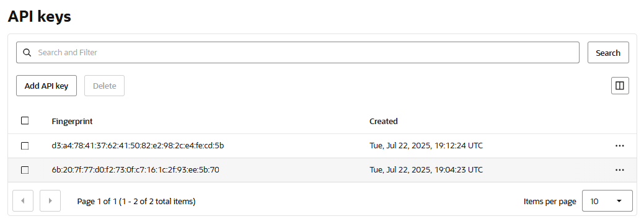Viewport: 644px width, 224px height.
Task: Click fingerprint d3:a4:78:41:37:62 text
Action: (138, 145)
